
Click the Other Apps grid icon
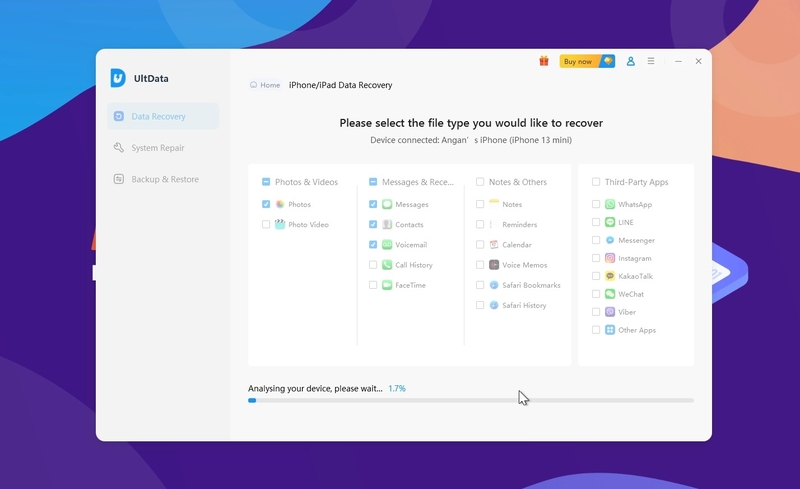(610, 330)
